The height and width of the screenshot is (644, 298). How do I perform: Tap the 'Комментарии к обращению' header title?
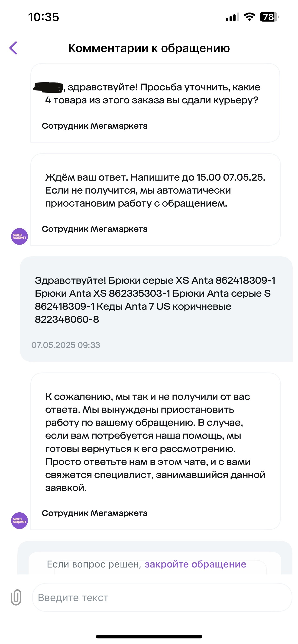149,48
